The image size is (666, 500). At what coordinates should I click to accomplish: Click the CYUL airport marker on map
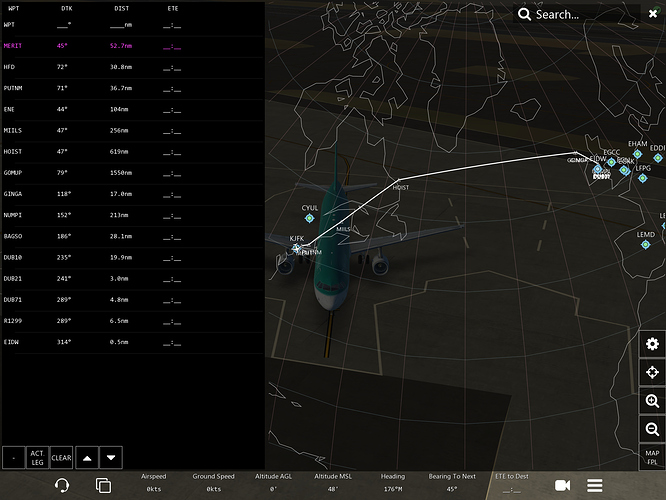point(309,218)
